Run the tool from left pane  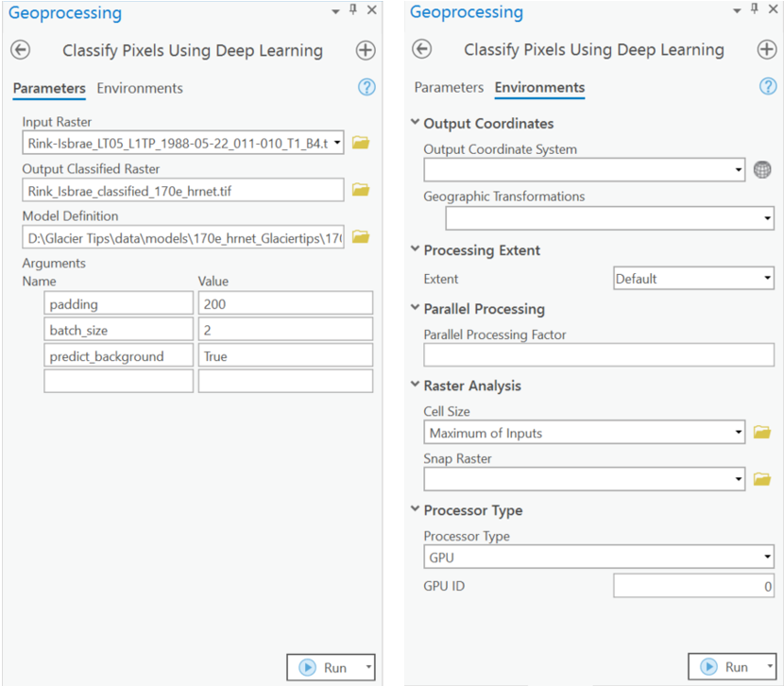(x=324, y=667)
